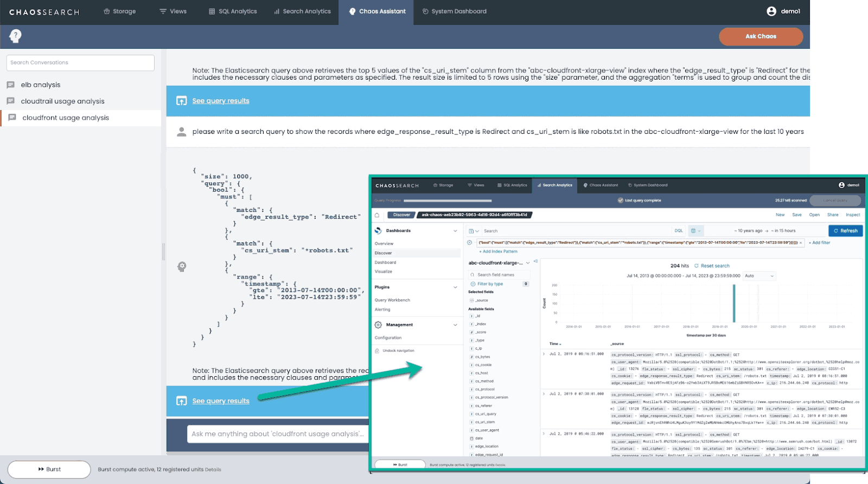Click chat icon beside cloudtrail usage analysis
This screenshot has width=868, height=484.
11,101
